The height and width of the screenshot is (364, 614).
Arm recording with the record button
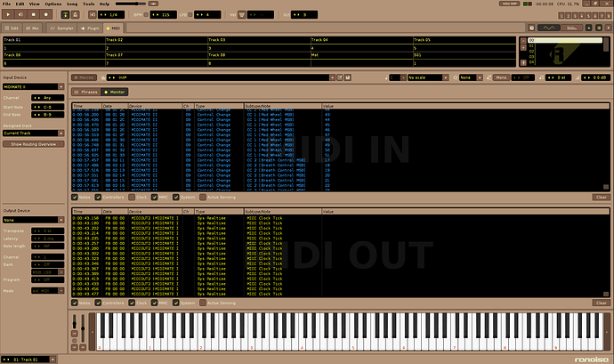tap(45, 15)
